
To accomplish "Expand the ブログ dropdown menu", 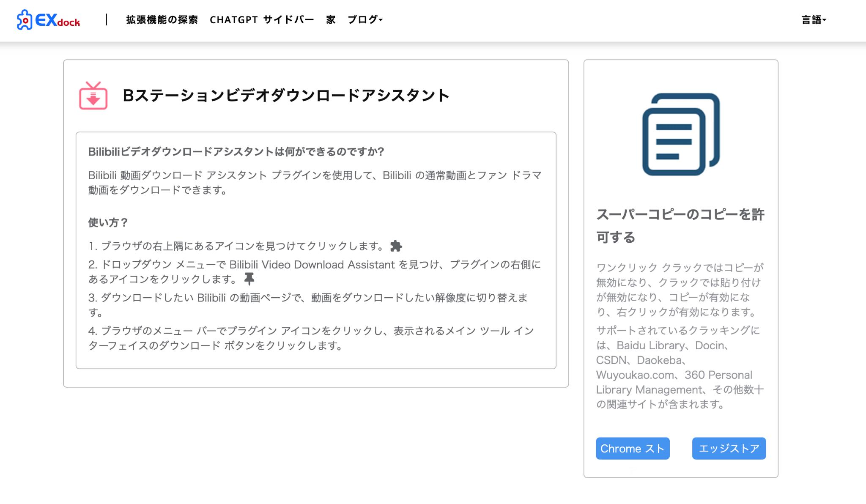I will coord(365,20).
